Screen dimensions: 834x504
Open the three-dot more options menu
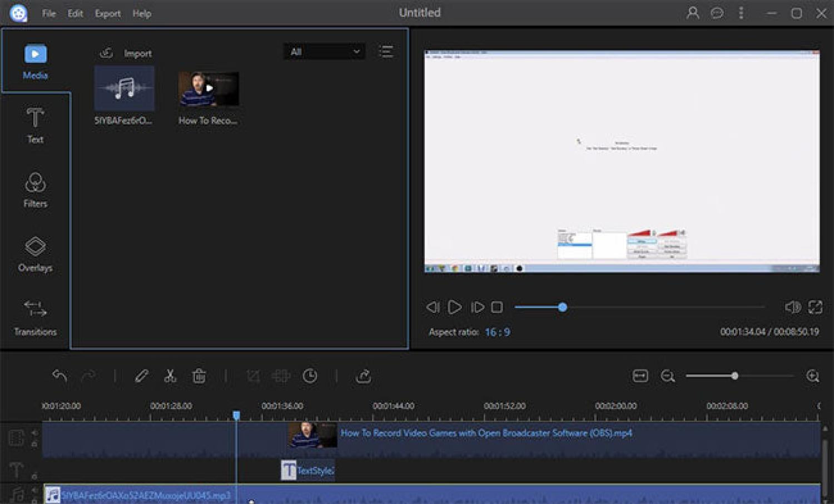coord(741,13)
